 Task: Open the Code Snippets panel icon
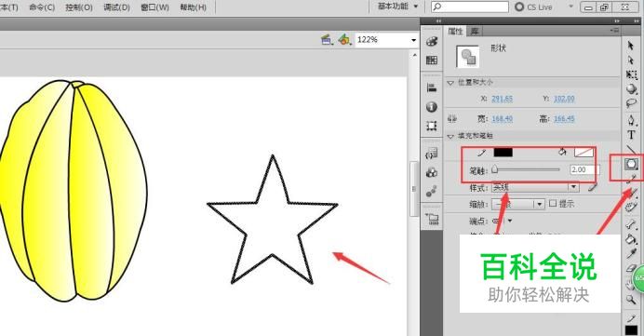(x=432, y=154)
